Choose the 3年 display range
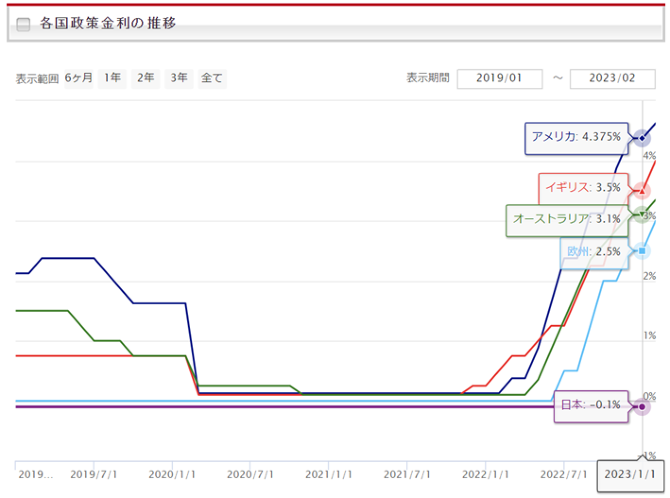This screenshot has height=498, width=670. pos(178,78)
